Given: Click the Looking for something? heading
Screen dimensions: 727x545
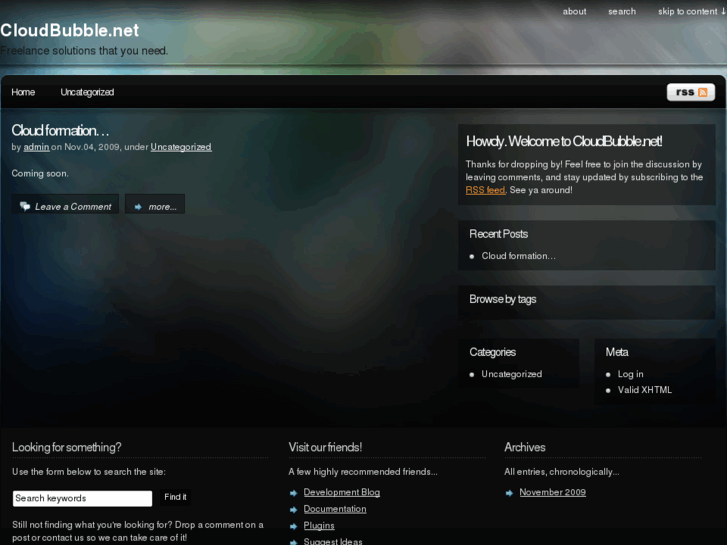Looking at the screenshot, I should click(x=67, y=447).
